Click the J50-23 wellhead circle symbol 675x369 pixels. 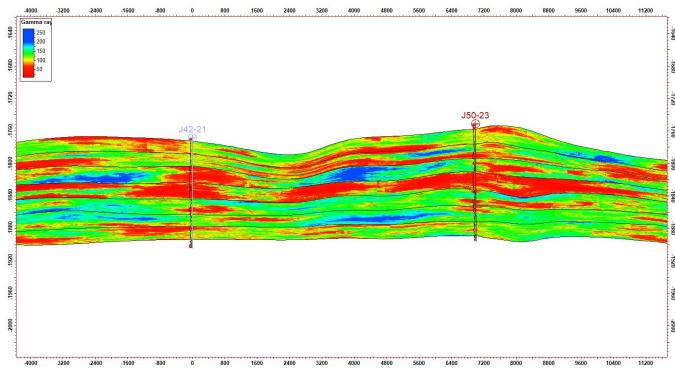point(475,124)
